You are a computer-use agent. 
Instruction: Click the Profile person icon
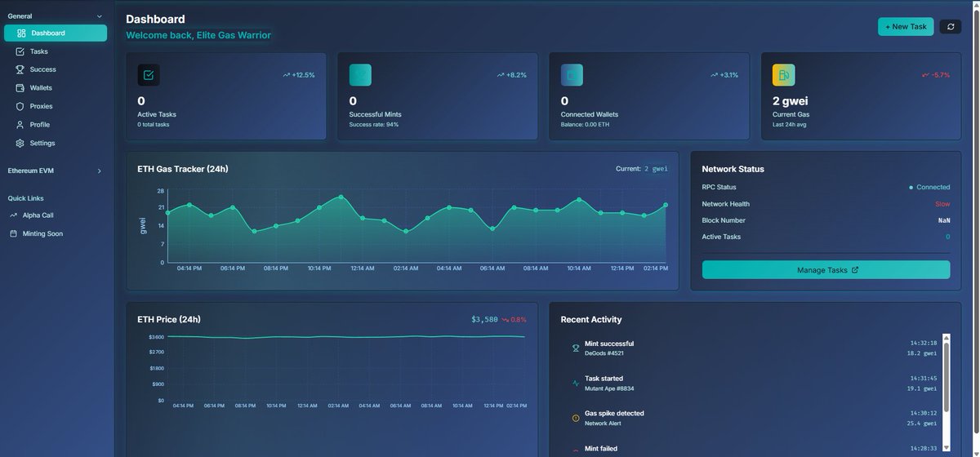(x=21, y=125)
